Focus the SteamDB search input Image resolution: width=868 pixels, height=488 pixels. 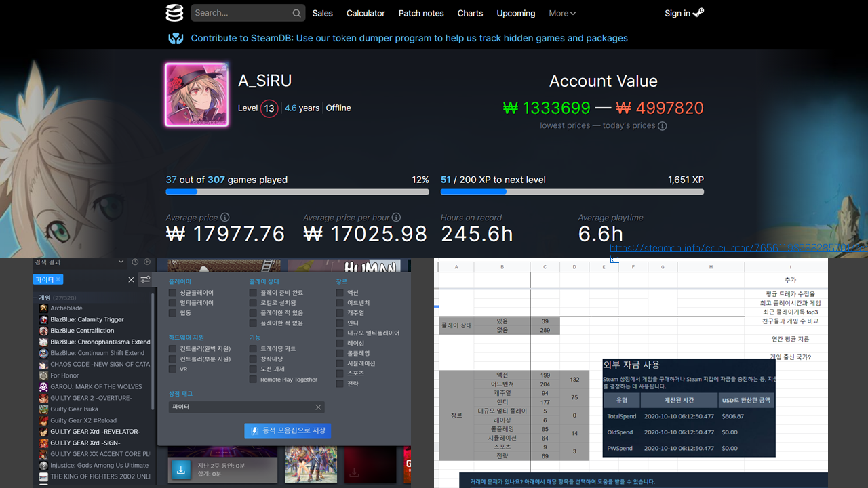point(249,13)
